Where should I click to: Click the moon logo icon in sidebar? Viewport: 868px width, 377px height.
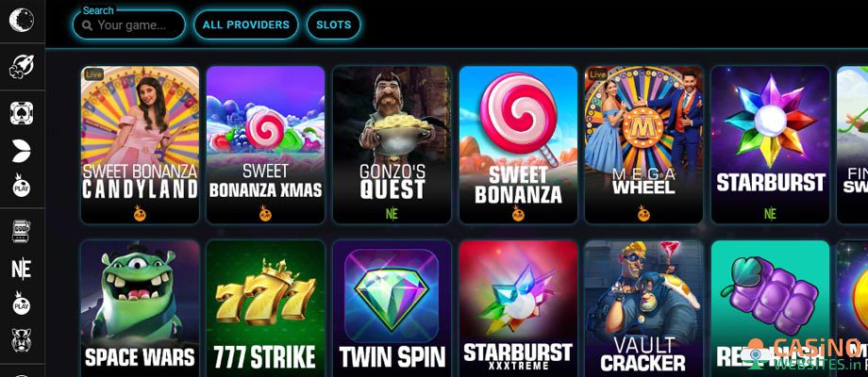pos(22,20)
